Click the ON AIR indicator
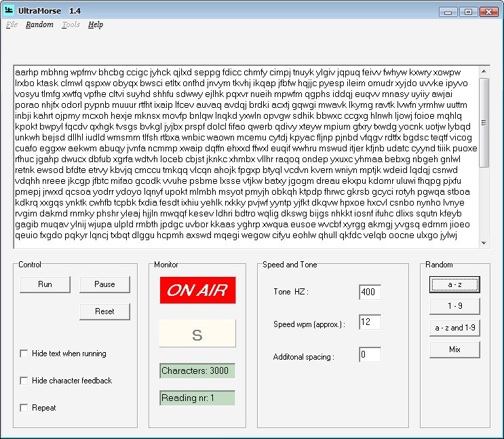The height and width of the screenshot is (439, 504). (x=197, y=290)
